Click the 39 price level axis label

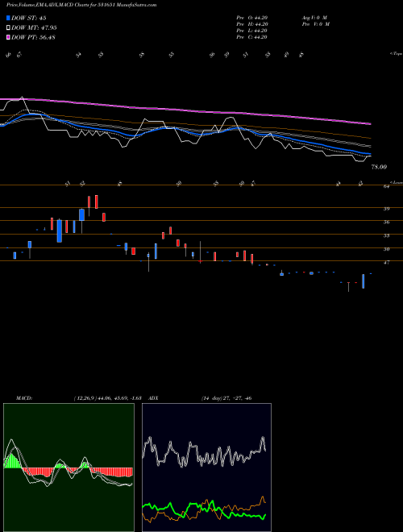[x=386, y=209]
